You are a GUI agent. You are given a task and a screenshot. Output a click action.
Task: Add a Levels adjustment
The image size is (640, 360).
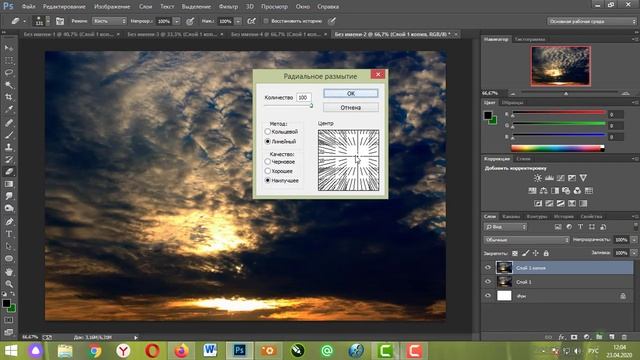549,178
